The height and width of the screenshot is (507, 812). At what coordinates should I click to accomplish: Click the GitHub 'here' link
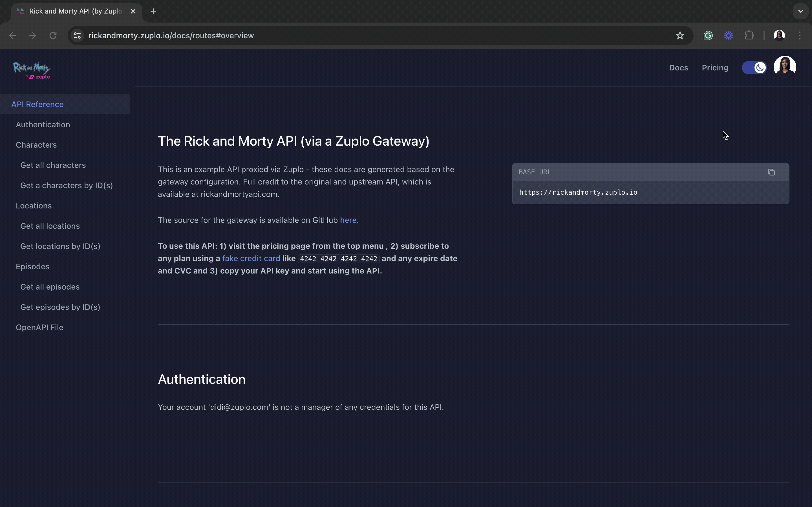(348, 220)
